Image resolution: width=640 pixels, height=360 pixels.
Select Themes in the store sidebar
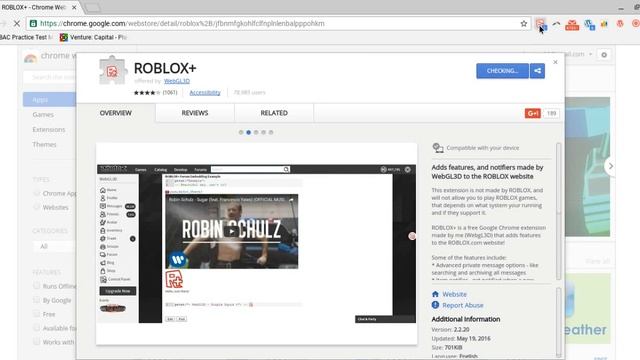tap(44, 144)
